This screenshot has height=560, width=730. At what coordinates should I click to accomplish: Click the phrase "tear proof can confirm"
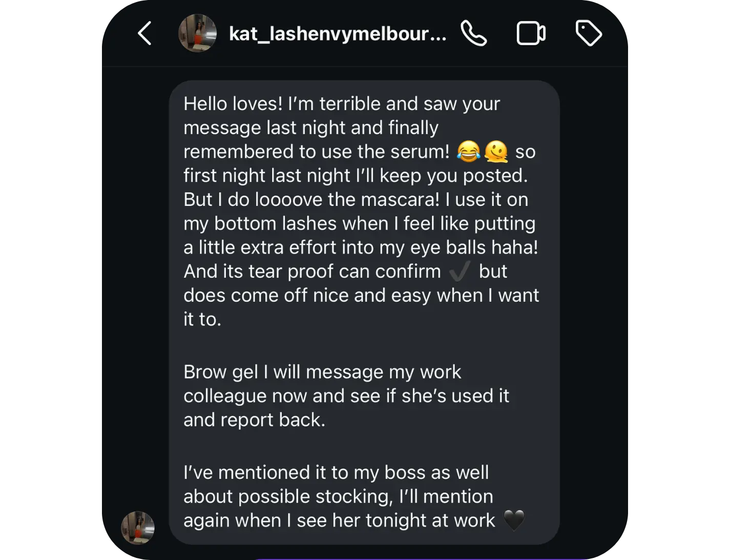[x=344, y=272]
